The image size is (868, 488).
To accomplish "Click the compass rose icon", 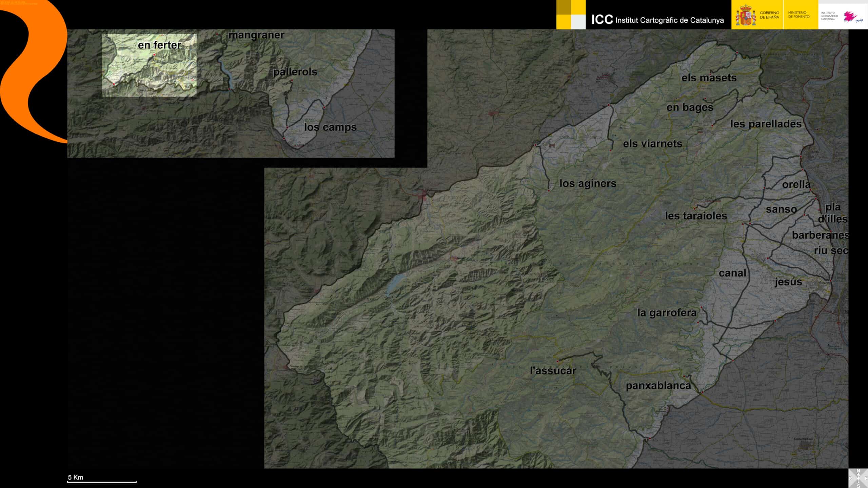I will pyautogui.click(x=858, y=478).
